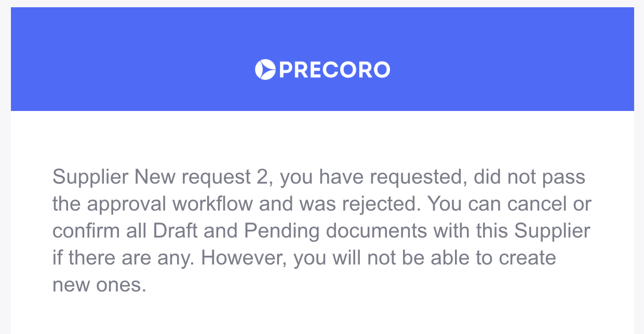644x334 pixels.
Task: Click the word "However" in the paragraph
Action: tap(244, 258)
